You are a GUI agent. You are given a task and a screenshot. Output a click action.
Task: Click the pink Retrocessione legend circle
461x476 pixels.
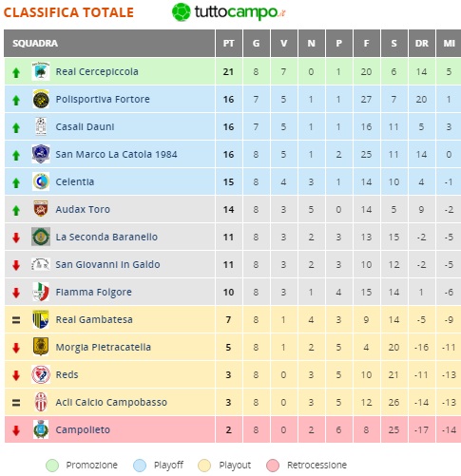tap(273, 466)
